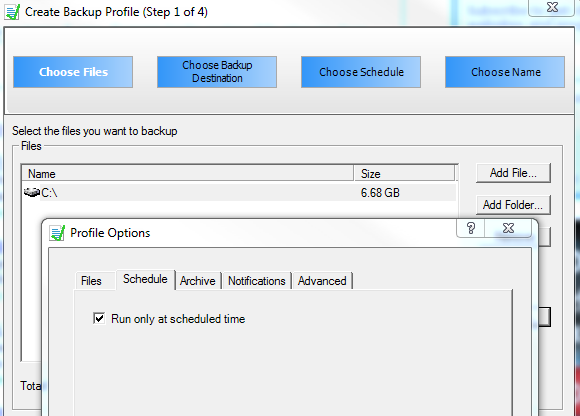580x416 pixels.
Task: Click the Add File... button
Action: coord(513,173)
